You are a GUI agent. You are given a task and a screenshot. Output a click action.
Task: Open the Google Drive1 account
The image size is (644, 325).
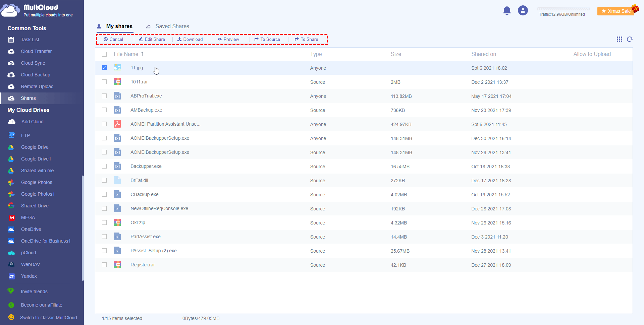click(x=36, y=159)
